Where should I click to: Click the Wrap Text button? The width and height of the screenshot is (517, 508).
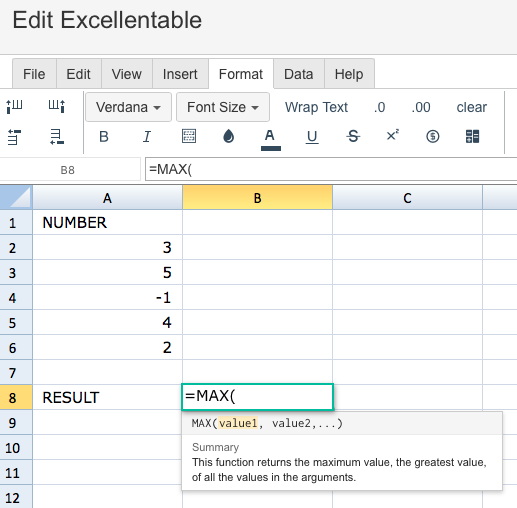click(316, 107)
